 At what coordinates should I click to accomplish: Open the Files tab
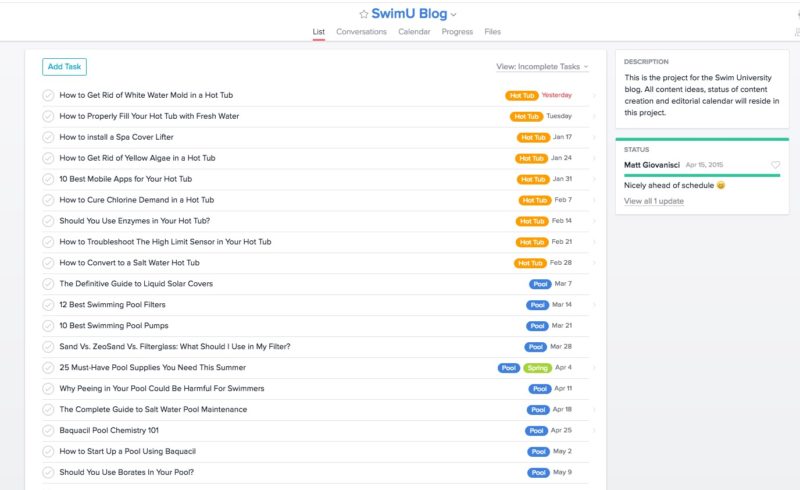pos(492,32)
